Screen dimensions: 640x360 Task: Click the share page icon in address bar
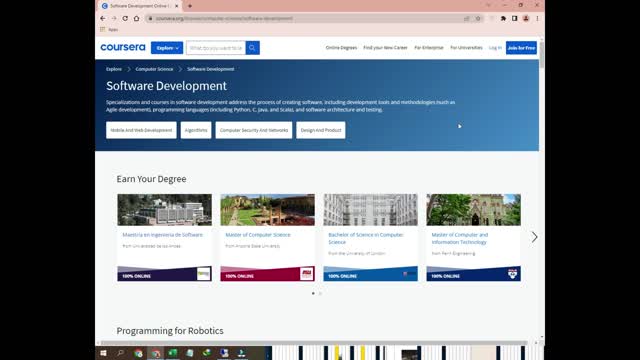(x=467, y=18)
